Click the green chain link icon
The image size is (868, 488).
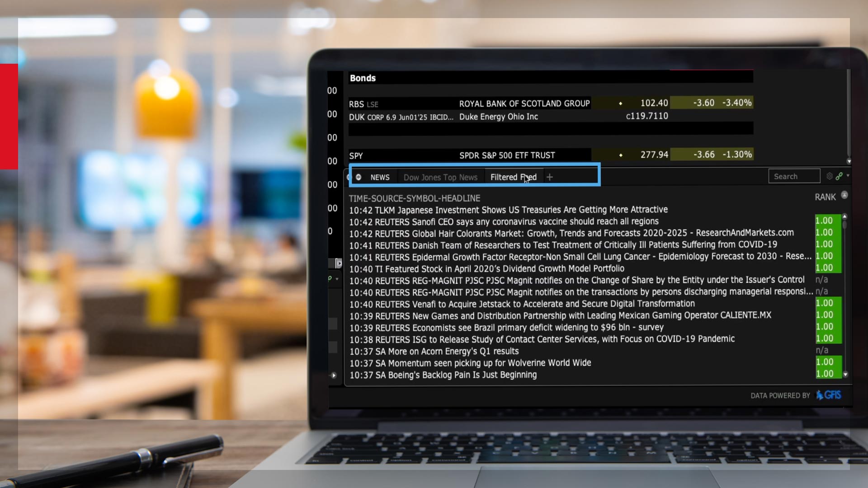(839, 176)
